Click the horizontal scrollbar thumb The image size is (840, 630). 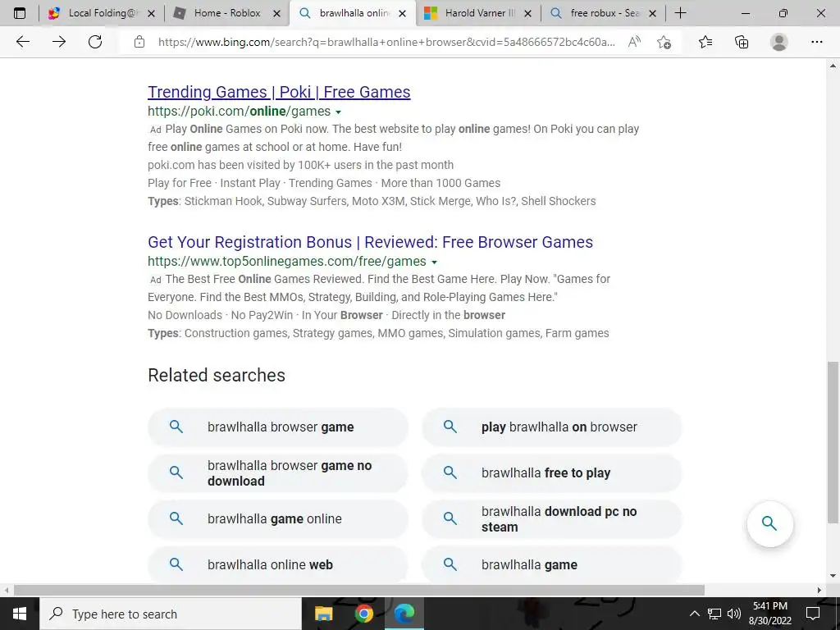(x=359, y=591)
